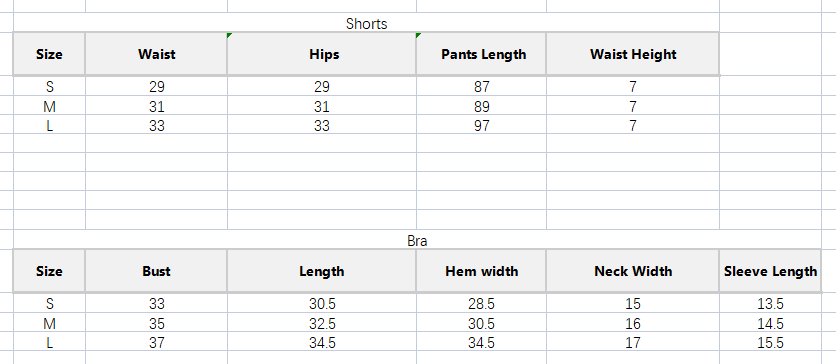
Task: Click the Length header in Bra table
Action: pyautogui.click(x=321, y=271)
